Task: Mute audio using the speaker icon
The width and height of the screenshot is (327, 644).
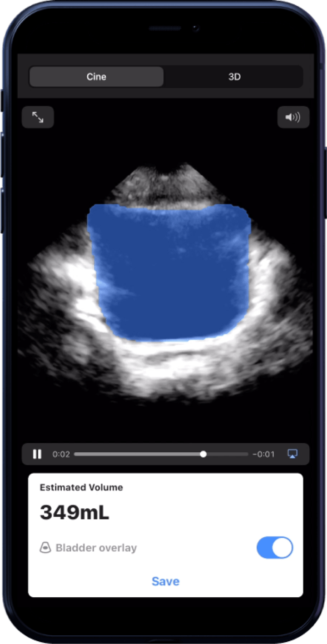Action: click(293, 118)
